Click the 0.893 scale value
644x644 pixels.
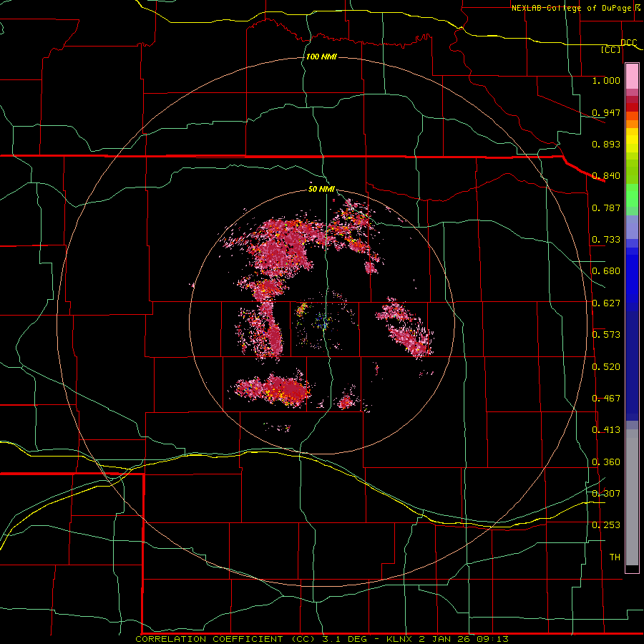[606, 144]
